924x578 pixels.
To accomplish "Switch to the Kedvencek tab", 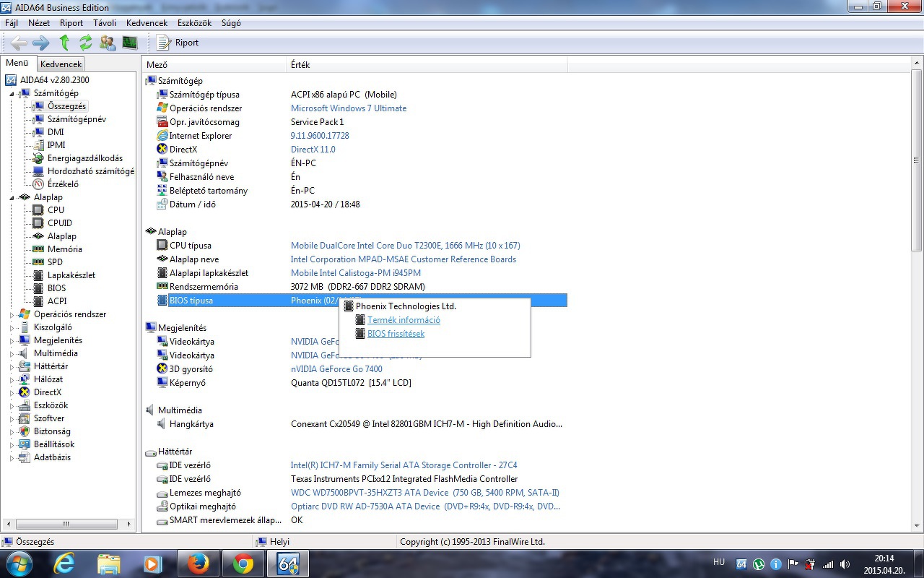I will coord(61,64).
